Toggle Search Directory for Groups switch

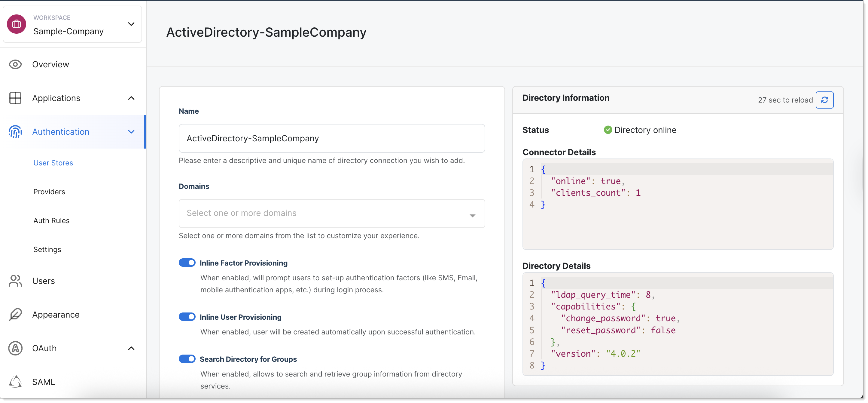pos(187,359)
